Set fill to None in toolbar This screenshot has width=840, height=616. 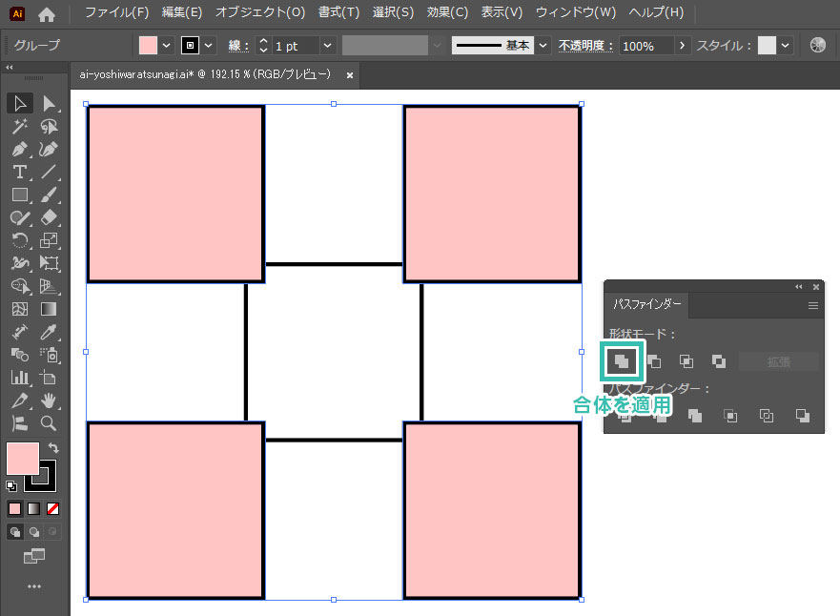52,508
